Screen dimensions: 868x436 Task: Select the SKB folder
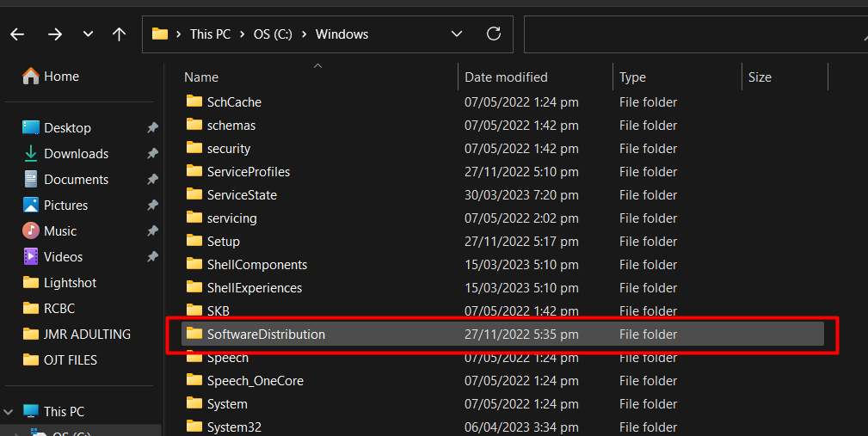pyautogui.click(x=502, y=311)
